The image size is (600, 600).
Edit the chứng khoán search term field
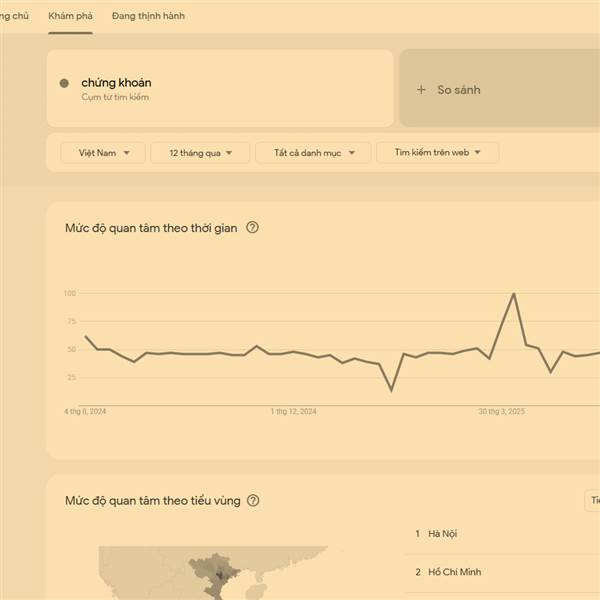point(220,88)
